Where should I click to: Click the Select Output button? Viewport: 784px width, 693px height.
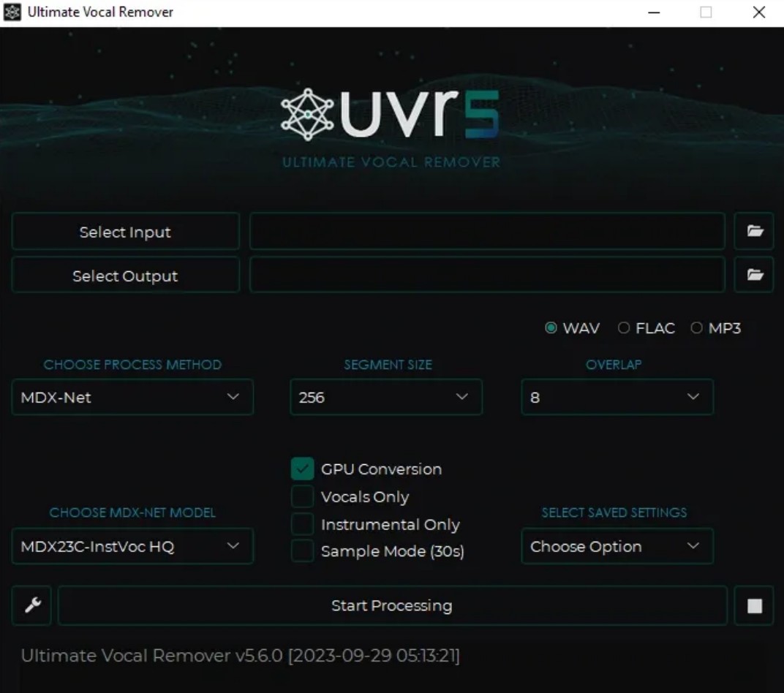click(x=125, y=276)
